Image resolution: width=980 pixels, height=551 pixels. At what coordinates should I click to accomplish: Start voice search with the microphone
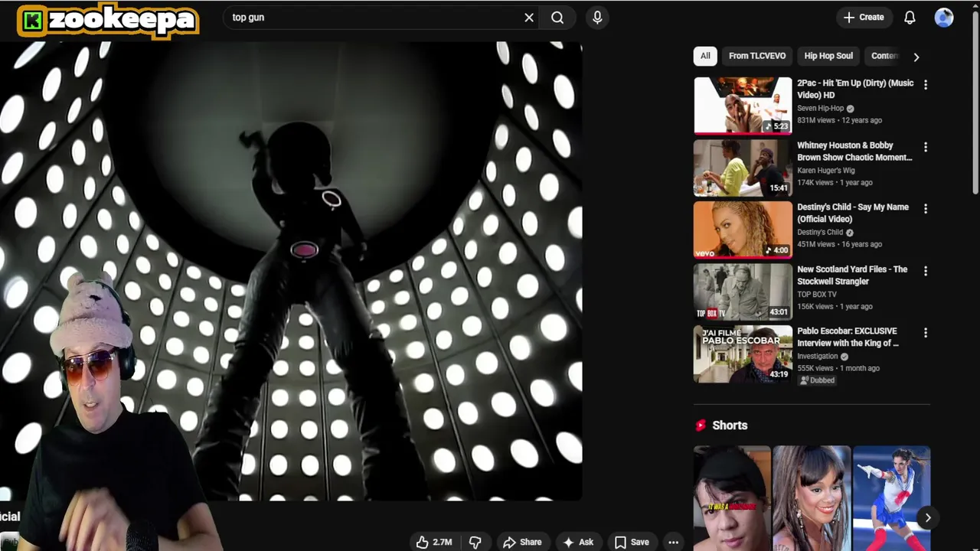pos(597,17)
